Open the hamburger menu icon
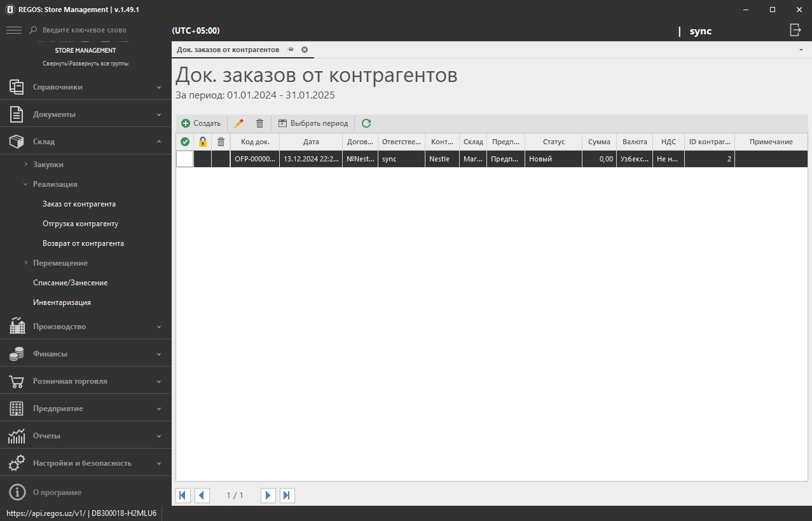Viewport: 812px width, 521px height. click(x=14, y=30)
